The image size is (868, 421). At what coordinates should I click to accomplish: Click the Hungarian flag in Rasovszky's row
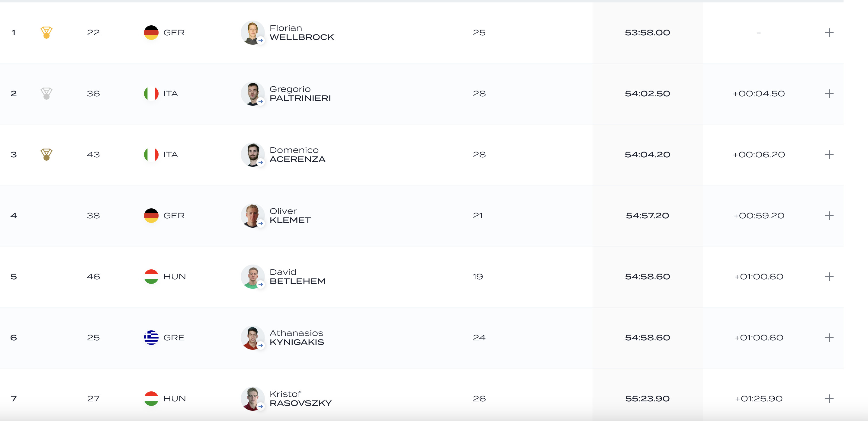pos(151,398)
